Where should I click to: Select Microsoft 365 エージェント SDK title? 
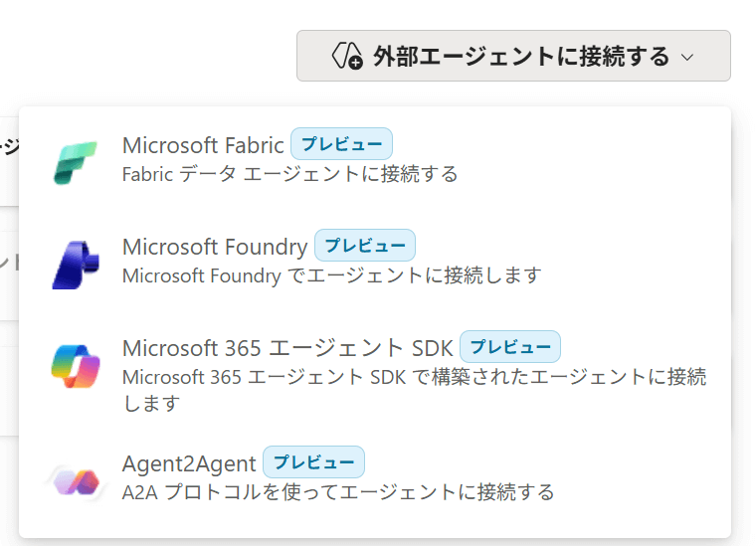pyautogui.click(x=287, y=348)
